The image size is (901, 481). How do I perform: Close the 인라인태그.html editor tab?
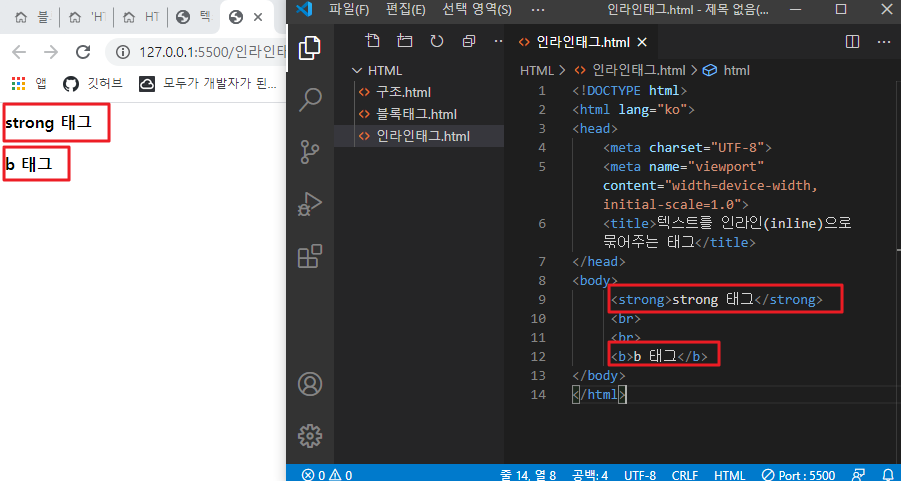pos(642,42)
